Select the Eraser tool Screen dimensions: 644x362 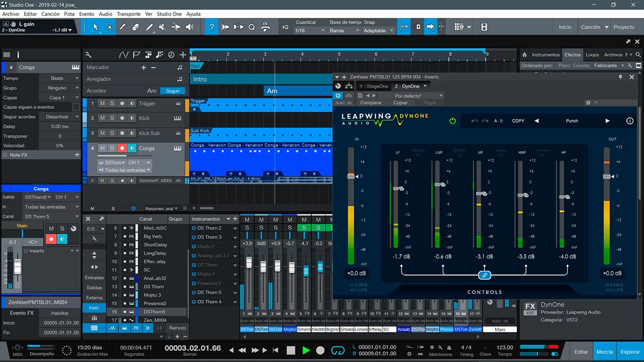(x=135, y=26)
